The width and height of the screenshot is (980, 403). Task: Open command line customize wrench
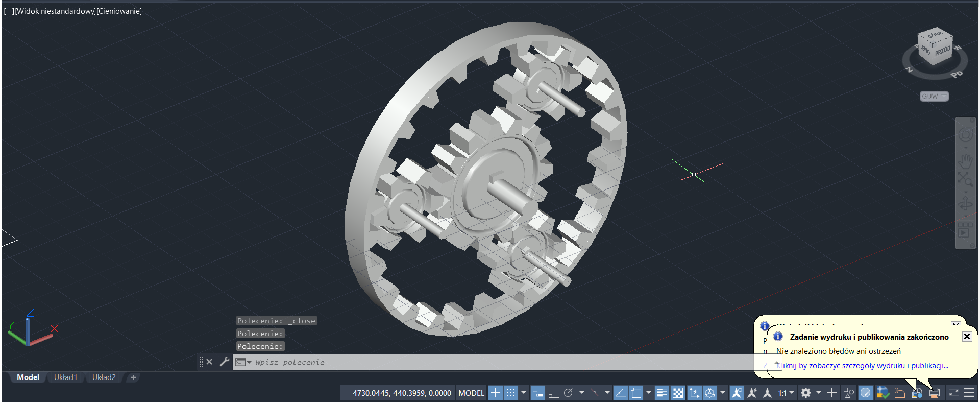pos(224,362)
